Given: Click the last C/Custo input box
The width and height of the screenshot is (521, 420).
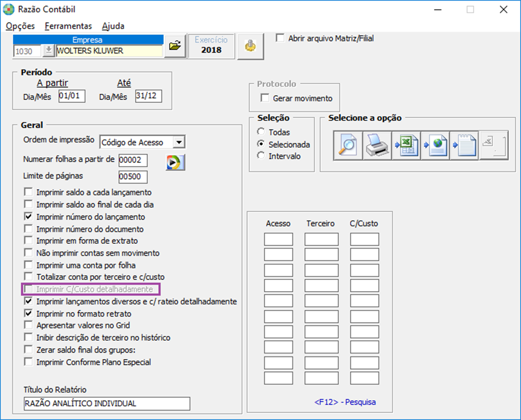Looking at the screenshot, I should (364, 378).
